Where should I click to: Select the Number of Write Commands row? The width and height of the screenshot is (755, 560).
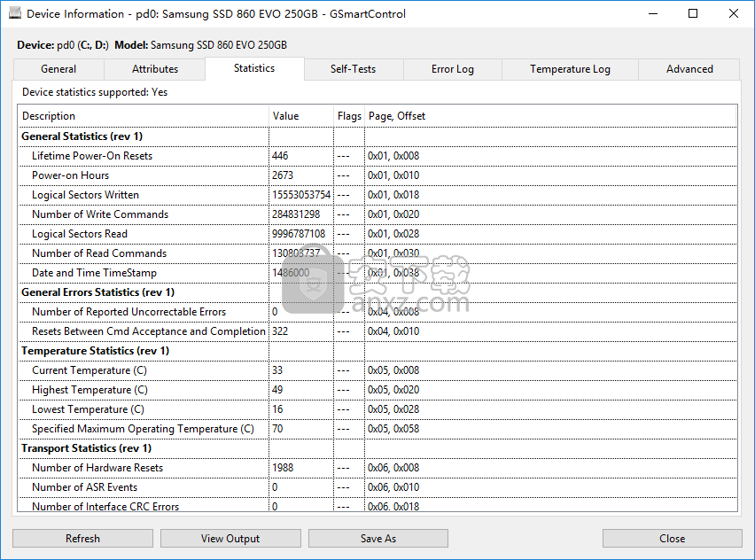click(377, 214)
